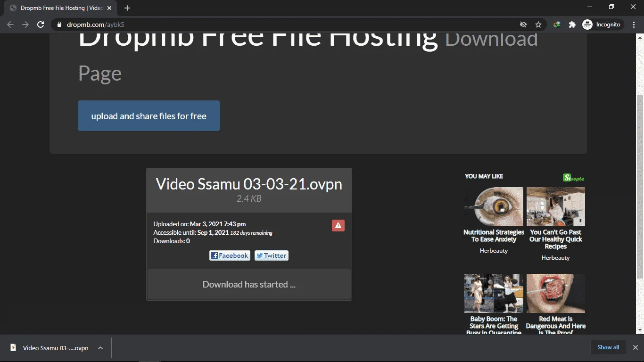
Task: Open Nutritional Strategies To Ease Anxiety link
Action: 494,236
